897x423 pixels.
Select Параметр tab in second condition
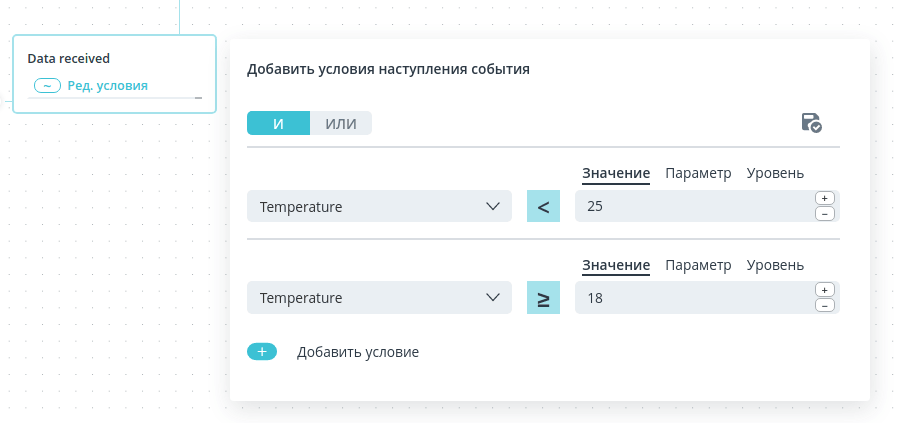(698, 265)
